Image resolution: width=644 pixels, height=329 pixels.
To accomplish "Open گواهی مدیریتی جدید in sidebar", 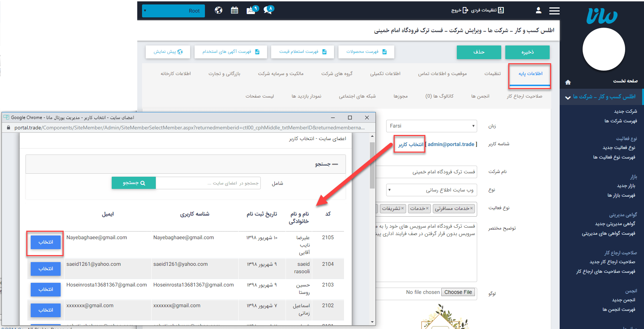I will click(615, 224).
